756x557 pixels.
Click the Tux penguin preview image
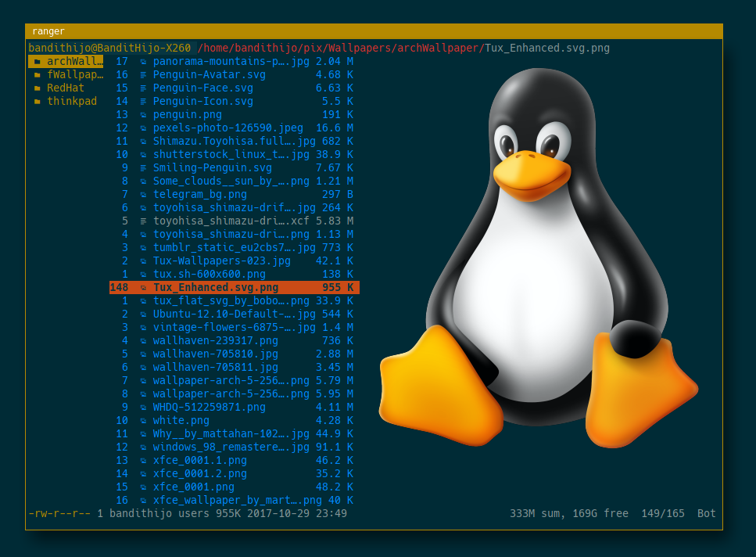tap(539, 258)
